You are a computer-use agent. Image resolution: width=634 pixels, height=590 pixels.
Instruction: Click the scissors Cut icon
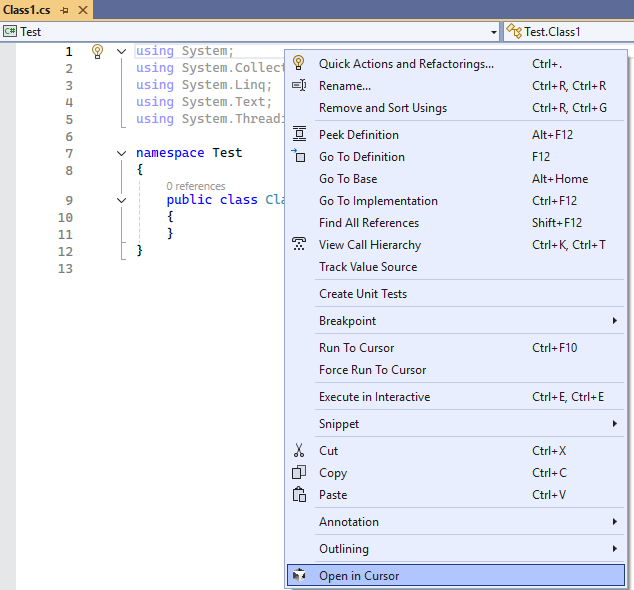point(299,451)
